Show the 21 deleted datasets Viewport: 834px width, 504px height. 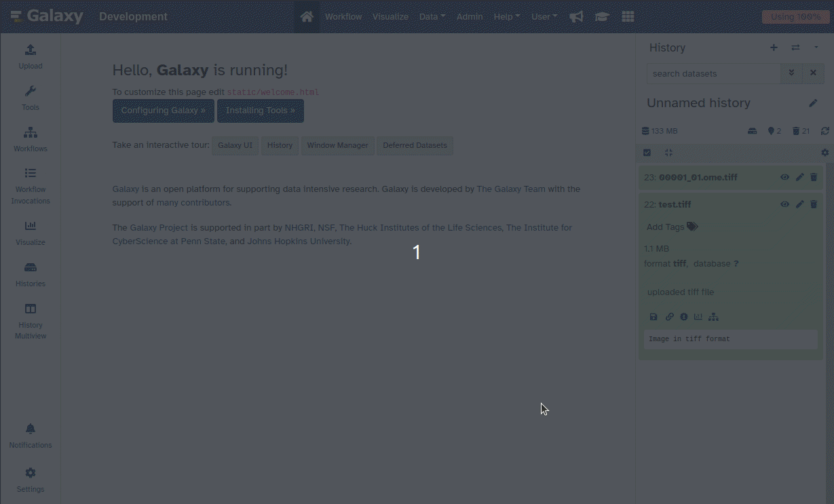(x=801, y=131)
